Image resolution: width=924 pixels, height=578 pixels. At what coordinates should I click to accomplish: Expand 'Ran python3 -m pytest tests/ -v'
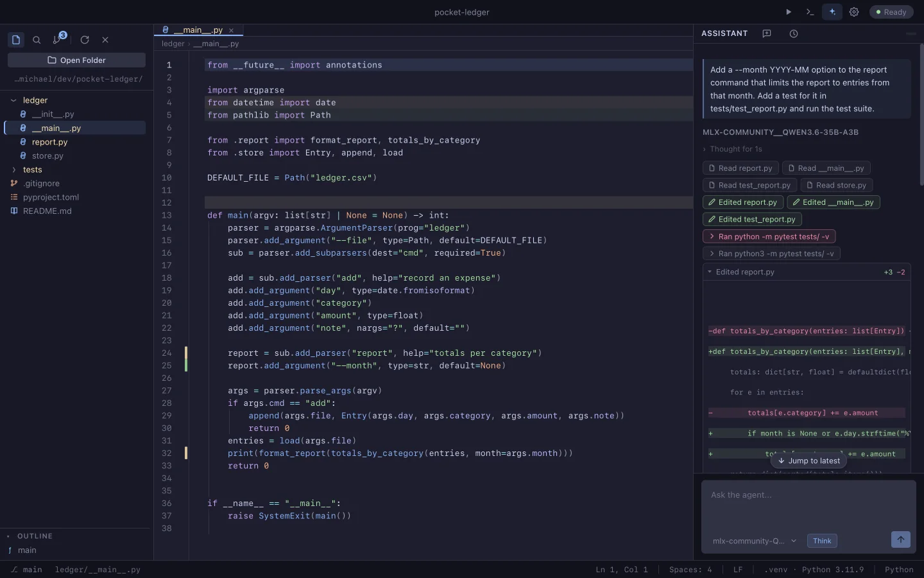tap(771, 254)
